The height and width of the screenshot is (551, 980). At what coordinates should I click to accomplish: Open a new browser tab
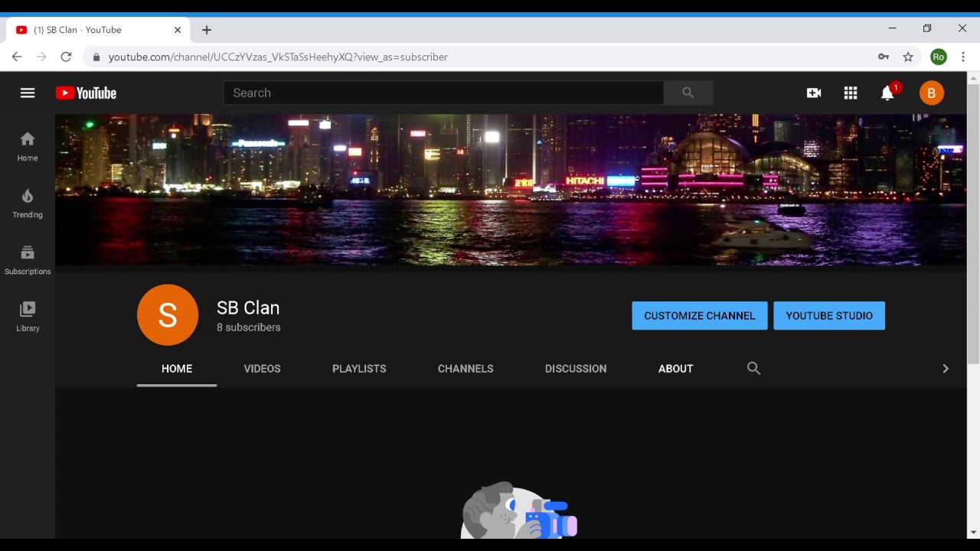207,30
